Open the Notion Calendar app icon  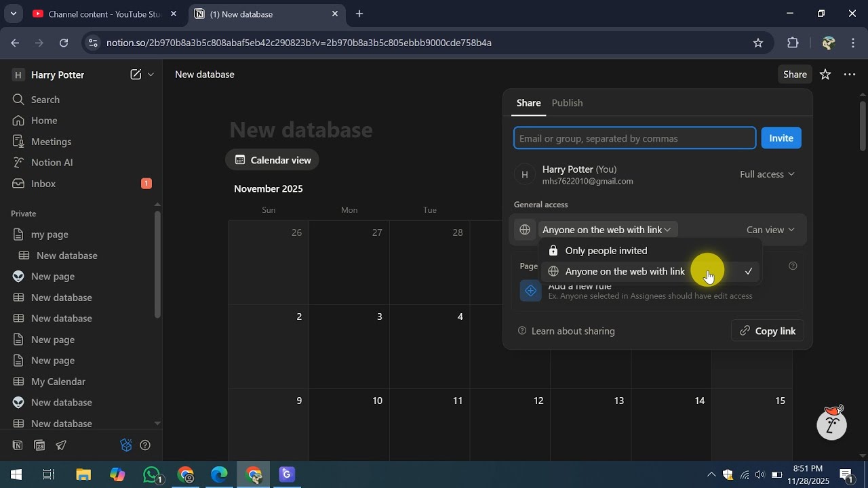[x=39, y=445]
